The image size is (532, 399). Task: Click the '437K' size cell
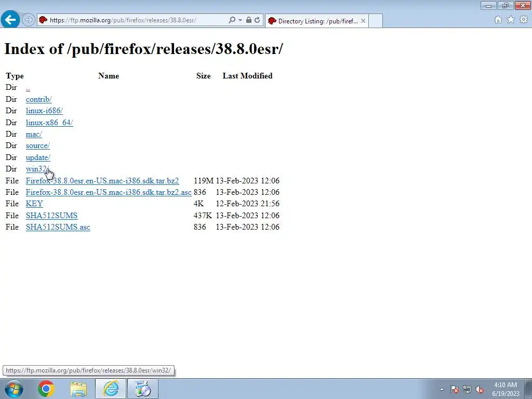pyautogui.click(x=203, y=216)
